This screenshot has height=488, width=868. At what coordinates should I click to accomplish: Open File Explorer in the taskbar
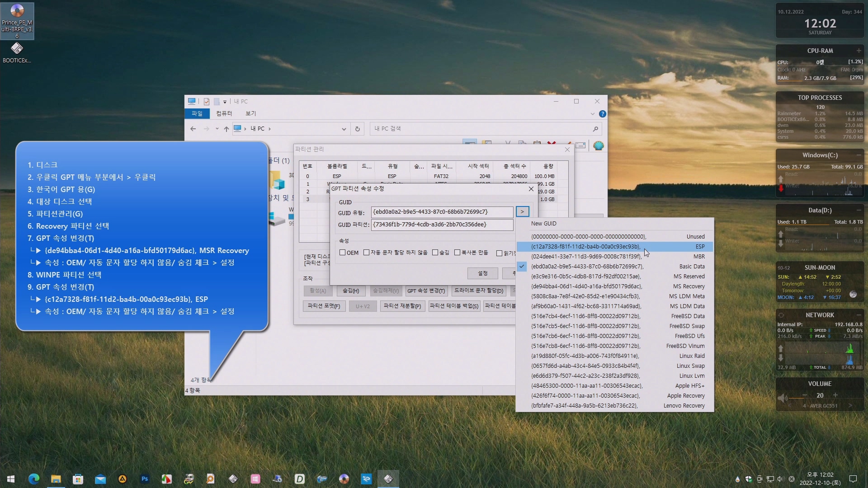pyautogui.click(x=56, y=479)
